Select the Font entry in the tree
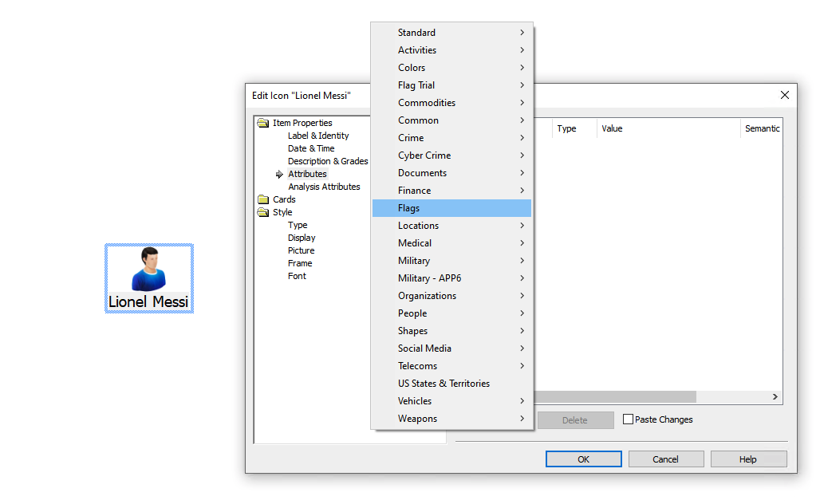Screen dimensions: 820x504 [x=297, y=275]
